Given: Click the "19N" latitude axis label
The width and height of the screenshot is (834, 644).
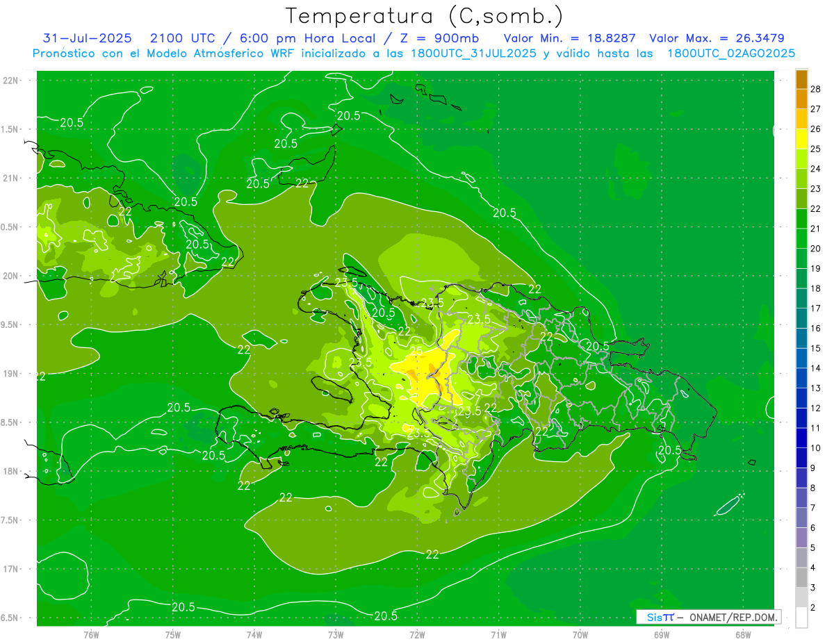Looking at the screenshot, I should (10, 374).
